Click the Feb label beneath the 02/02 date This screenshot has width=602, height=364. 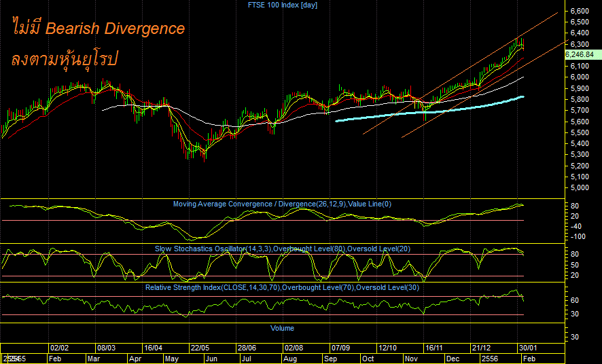(55, 359)
